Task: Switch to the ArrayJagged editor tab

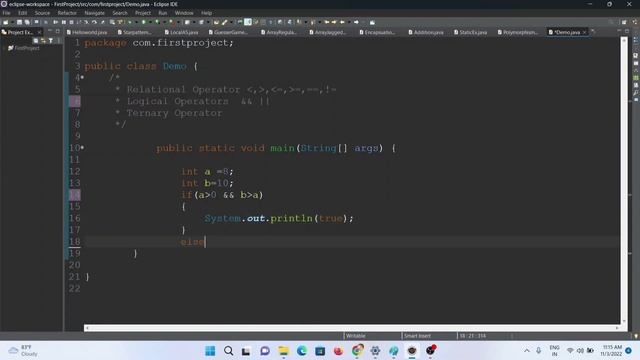Action: click(327, 32)
